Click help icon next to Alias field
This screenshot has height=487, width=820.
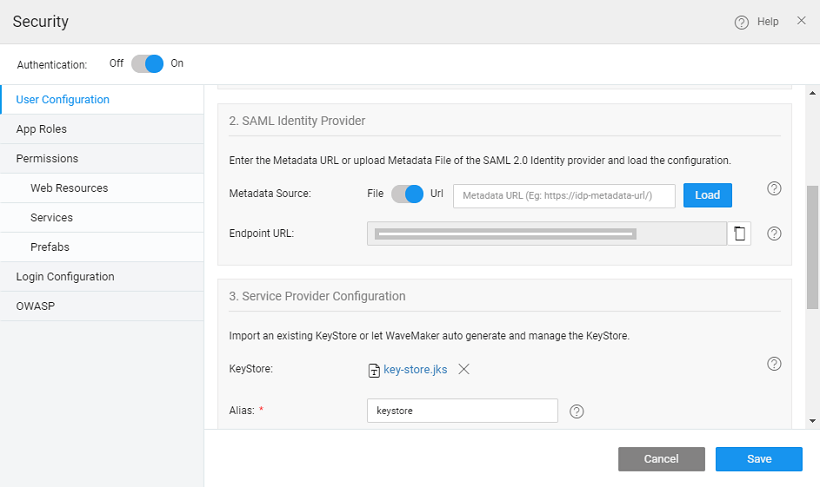[576, 411]
